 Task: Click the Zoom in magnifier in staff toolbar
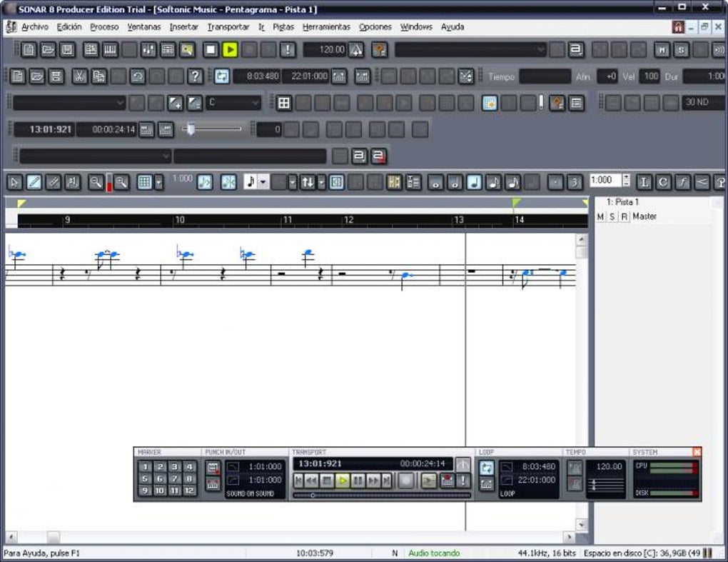pyautogui.click(x=121, y=182)
